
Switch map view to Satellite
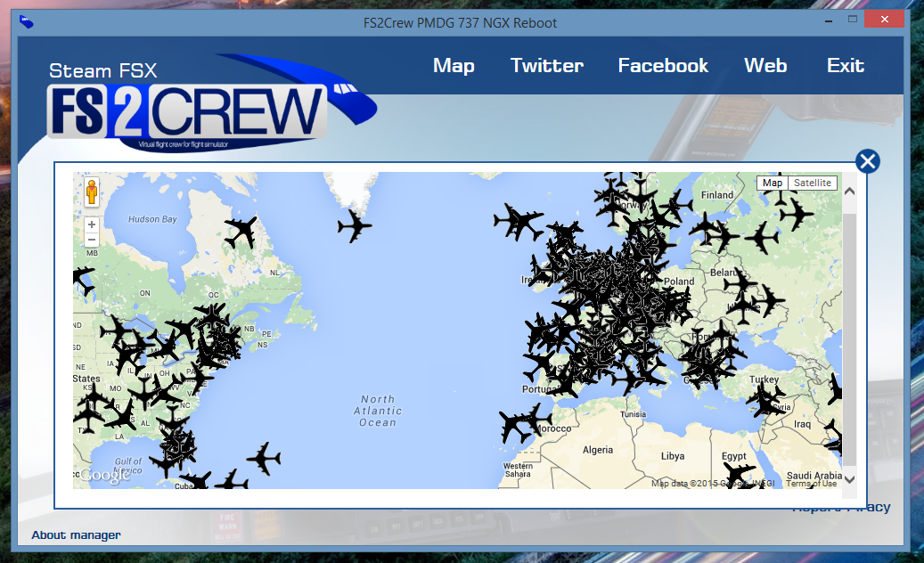click(812, 183)
